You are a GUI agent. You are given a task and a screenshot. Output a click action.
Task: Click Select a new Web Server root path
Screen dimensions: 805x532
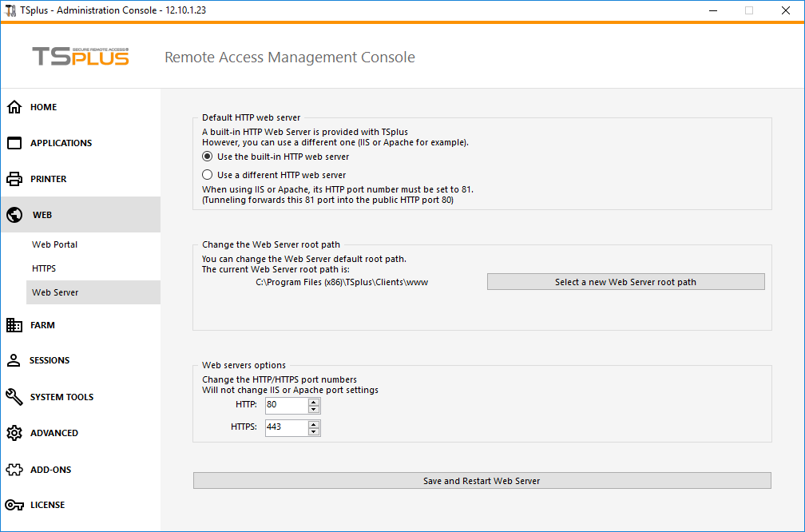point(626,282)
